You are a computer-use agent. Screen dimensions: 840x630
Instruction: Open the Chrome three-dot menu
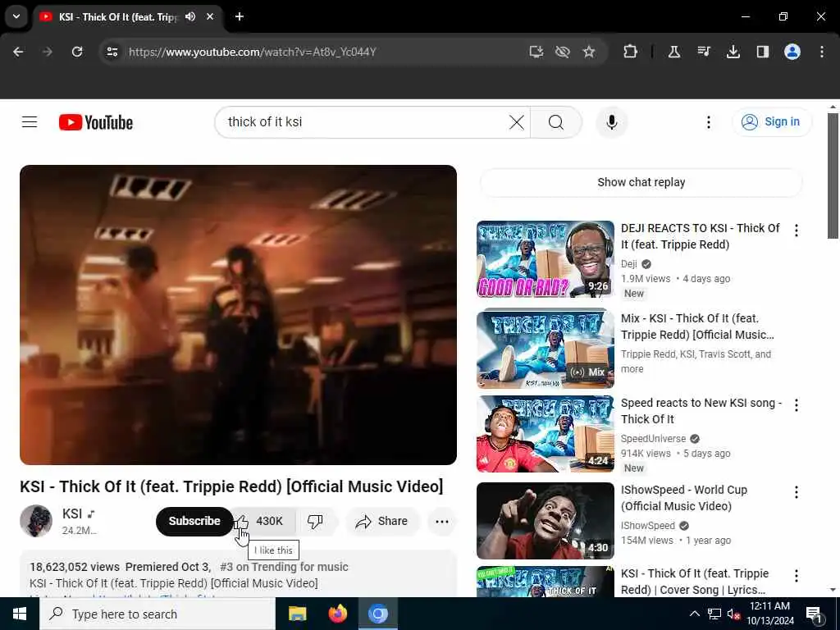point(822,52)
